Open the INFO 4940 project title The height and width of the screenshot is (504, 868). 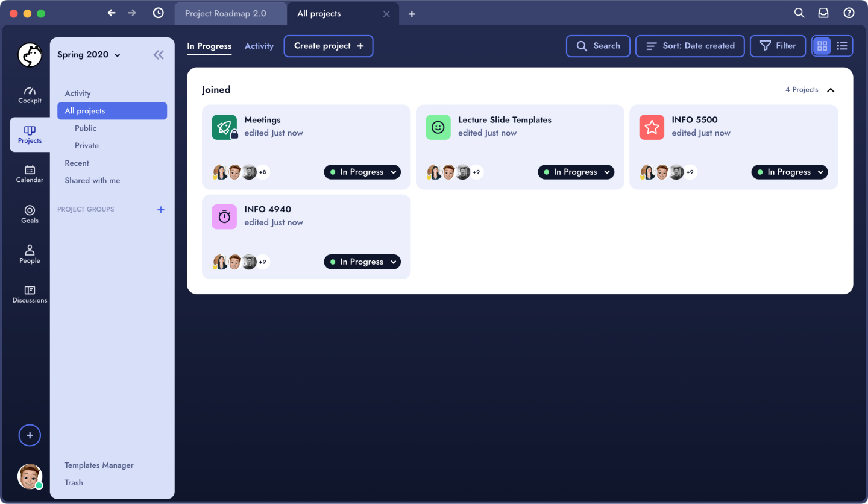tap(268, 210)
